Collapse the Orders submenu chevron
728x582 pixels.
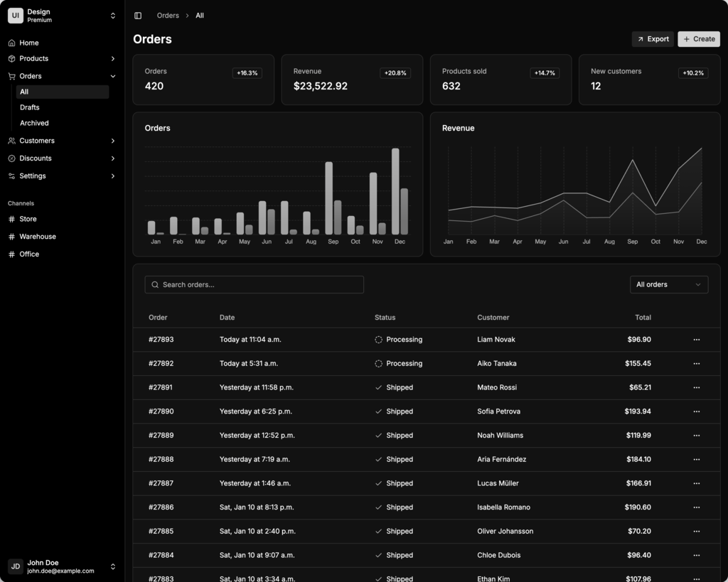113,76
